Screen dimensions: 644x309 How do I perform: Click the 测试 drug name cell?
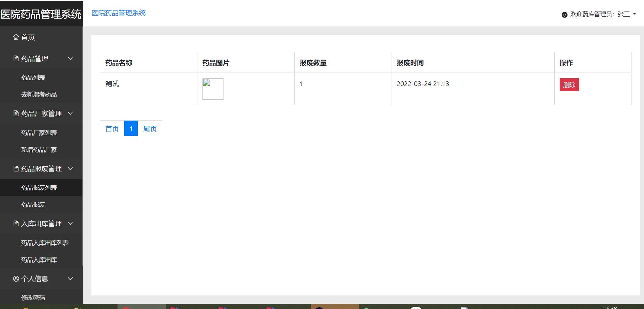coord(149,89)
